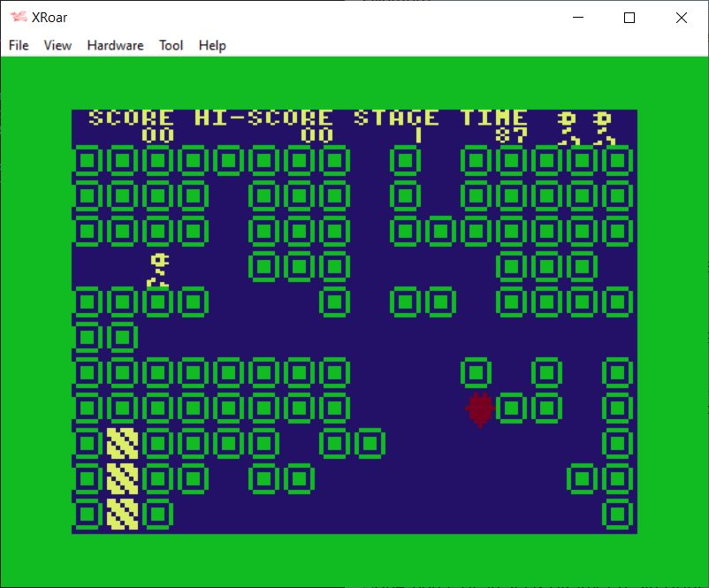Open the View menu
This screenshot has height=588, width=709.
click(57, 45)
